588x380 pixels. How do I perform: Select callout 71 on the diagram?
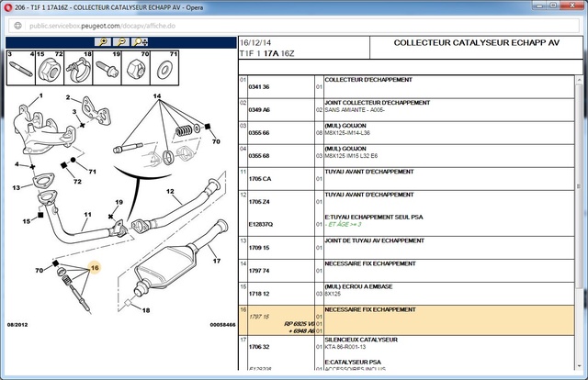coord(92,172)
